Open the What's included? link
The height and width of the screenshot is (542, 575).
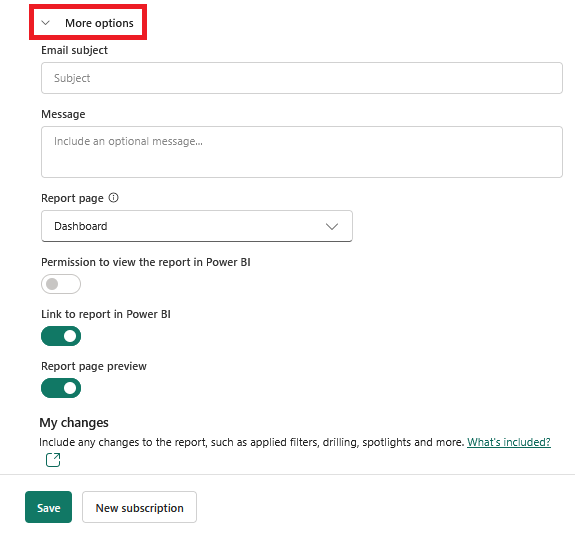click(x=509, y=442)
